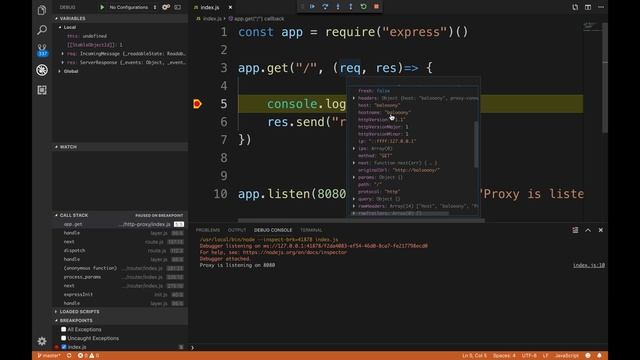Screen dimensions: 640x360
Task: Maximize the bottom panel with chevron
Action: (x=588, y=230)
